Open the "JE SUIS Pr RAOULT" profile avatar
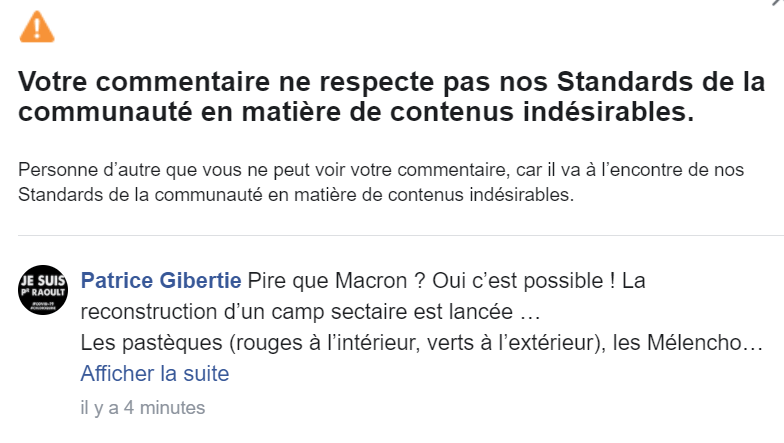This screenshot has width=784, height=443. 42,290
